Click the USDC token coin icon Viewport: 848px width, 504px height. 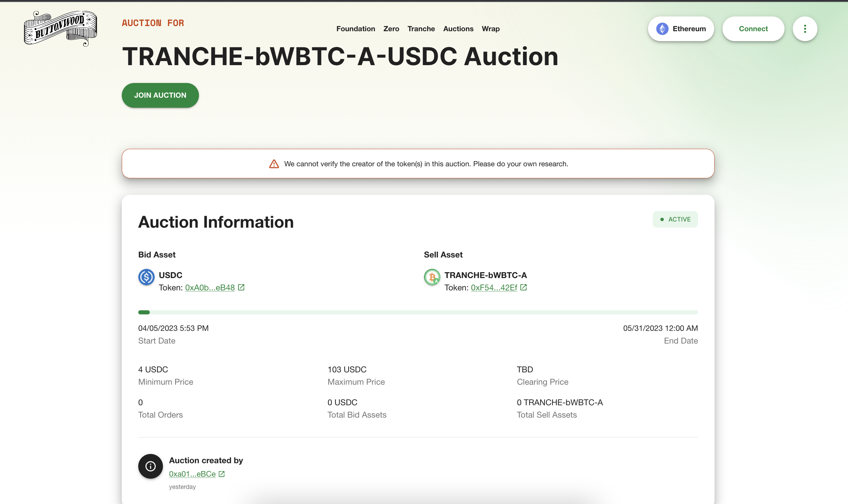pyautogui.click(x=146, y=277)
